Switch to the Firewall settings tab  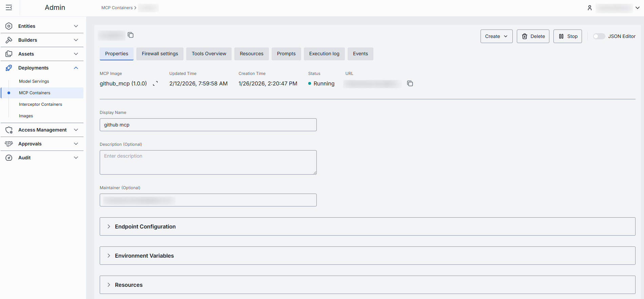(160, 54)
